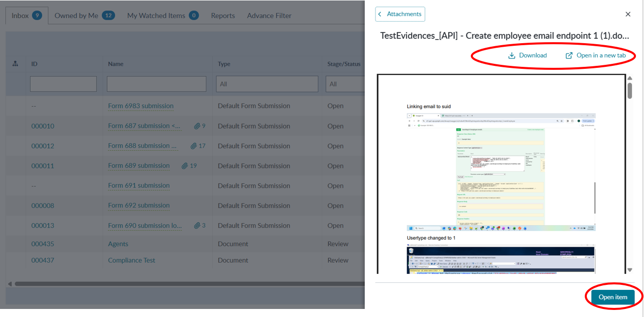
Task: Open Form 690 submission link
Action: pos(145,226)
